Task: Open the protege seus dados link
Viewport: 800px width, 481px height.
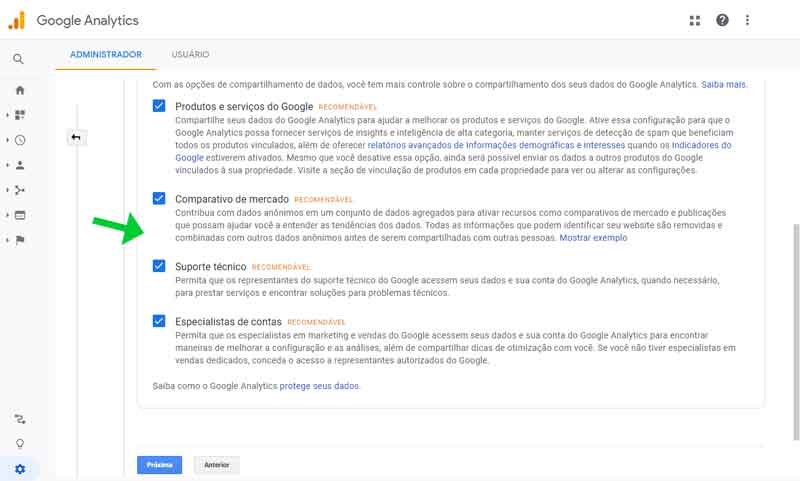Action: click(x=319, y=386)
